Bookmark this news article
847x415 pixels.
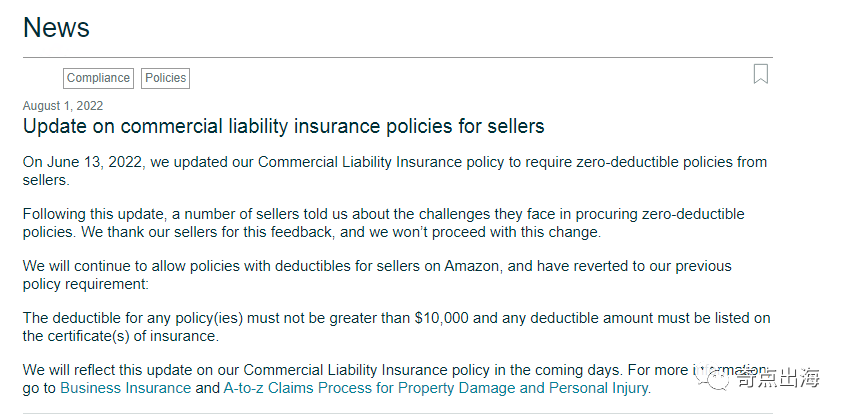point(761,74)
